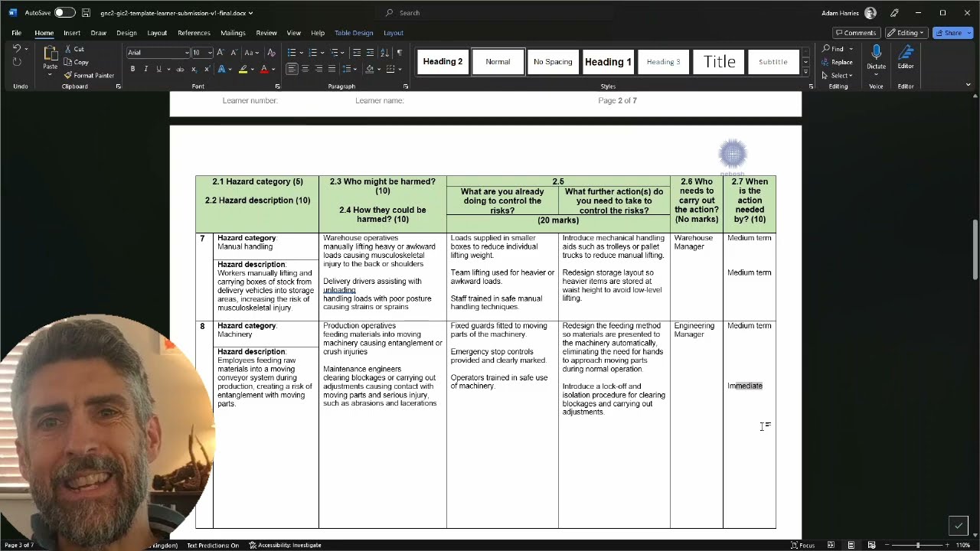Save the document with the disk icon
The width and height of the screenshot is (980, 551).
click(86, 13)
